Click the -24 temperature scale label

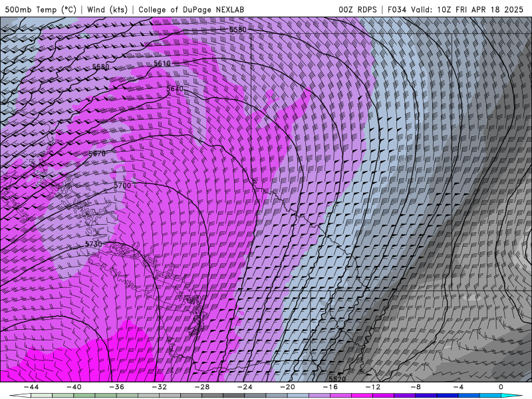(x=245, y=387)
